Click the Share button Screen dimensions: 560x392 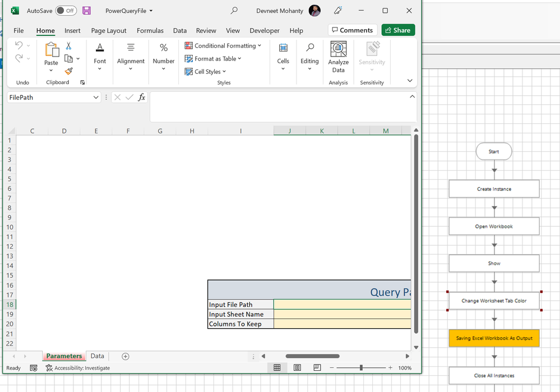398,30
